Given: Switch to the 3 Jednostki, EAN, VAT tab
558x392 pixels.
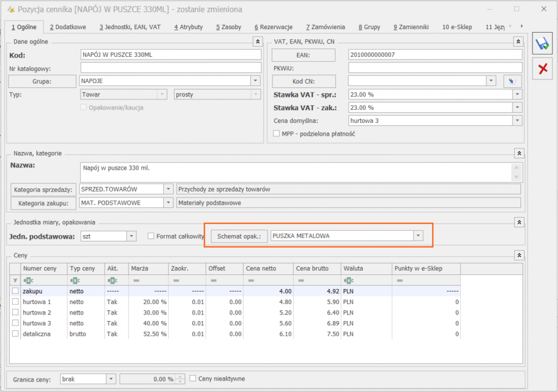Looking at the screenshot, I should [130, 27].
